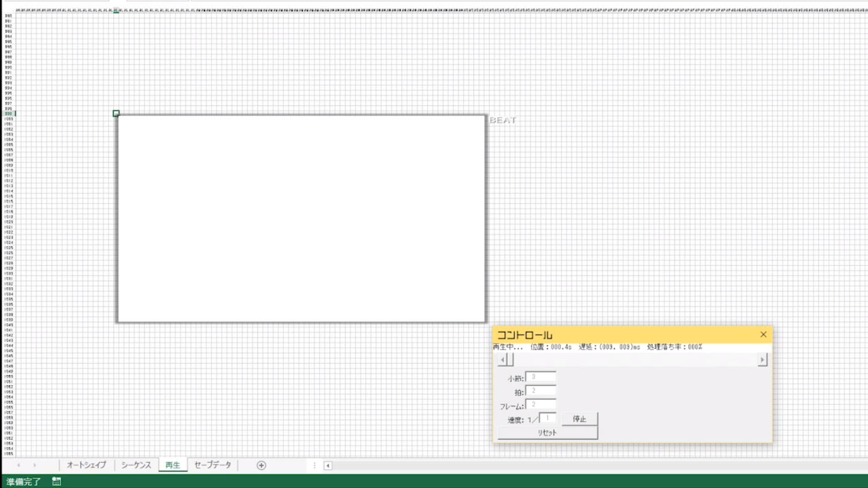The height and width of the screenshot is (488, 868).
Task: Click previous sheet navigation arrow
Action: 18,465
